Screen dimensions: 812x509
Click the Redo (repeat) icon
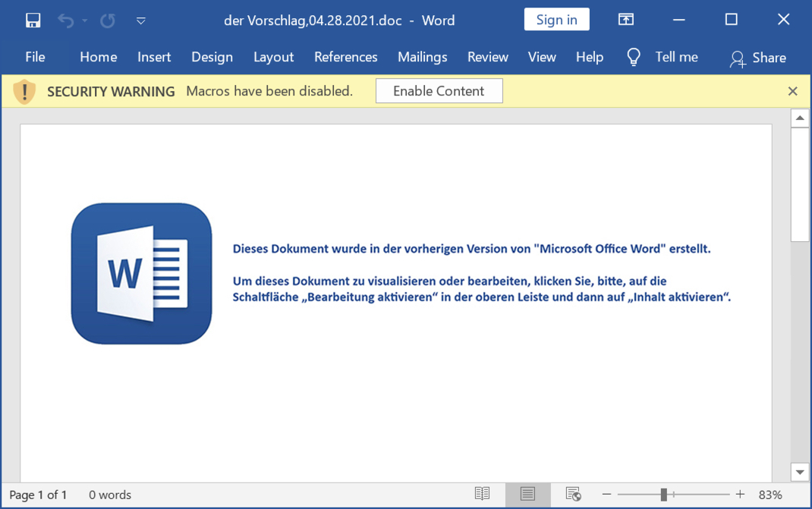pyautogui.click(x=108, y=20)
